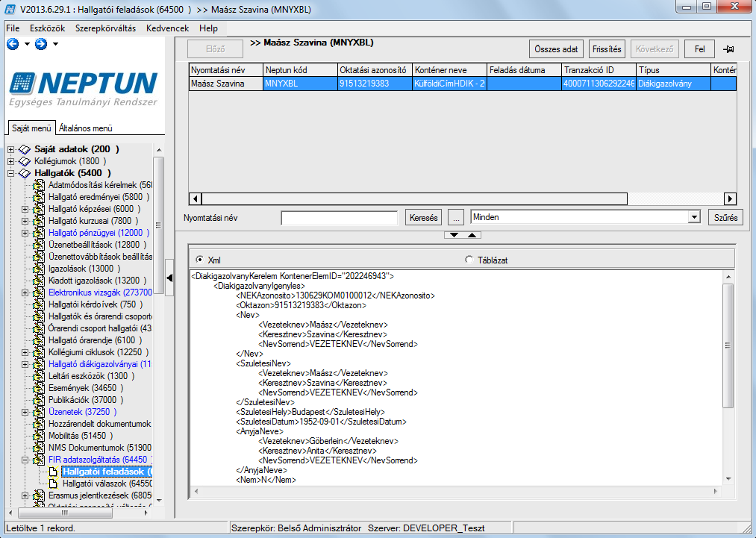756x538 pixels.
Task: Open the Minden filter dropdown
Action: (x=694, y=217)
